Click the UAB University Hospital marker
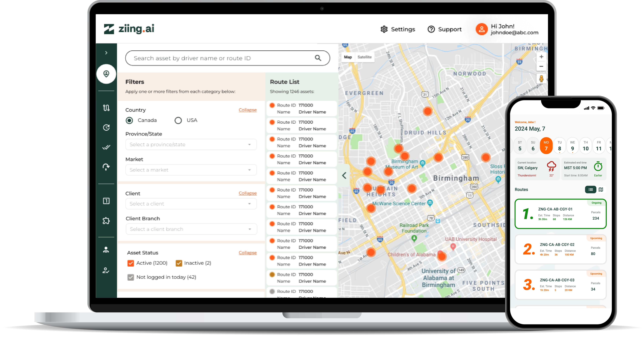Screen dimensions: 644x337 click(x=453, y=247)
